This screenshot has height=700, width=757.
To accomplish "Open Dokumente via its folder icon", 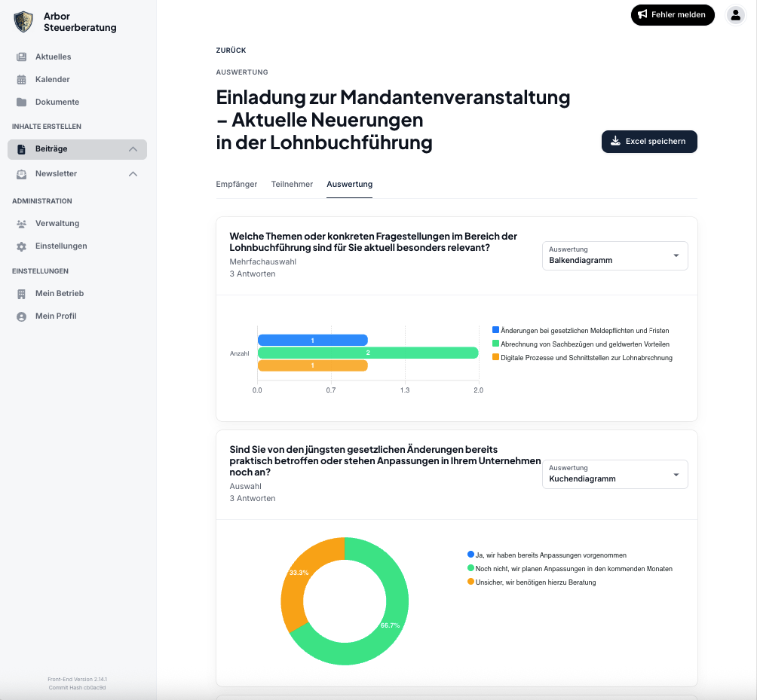I will click(x=22, y=102).
